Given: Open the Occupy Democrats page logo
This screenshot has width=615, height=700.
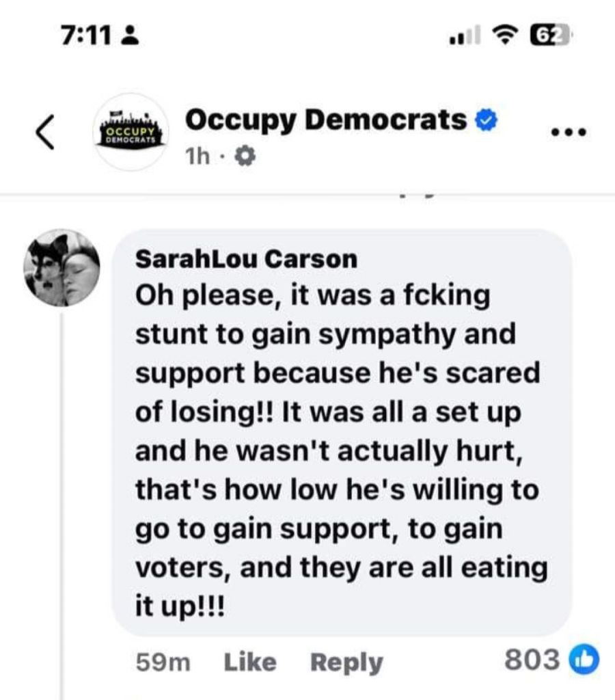Looking at the screenshot, I should point(129,132).
